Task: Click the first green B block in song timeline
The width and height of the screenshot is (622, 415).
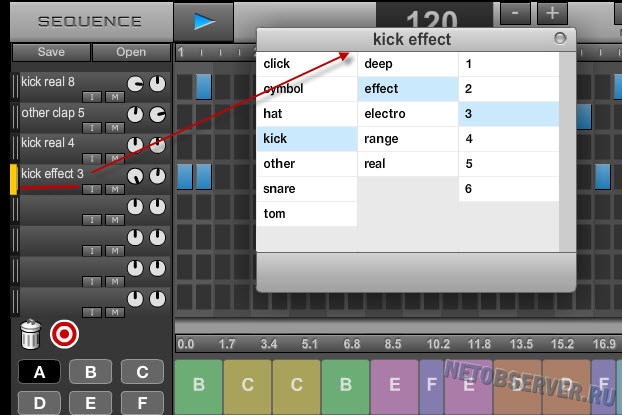Action: (199, 387)
